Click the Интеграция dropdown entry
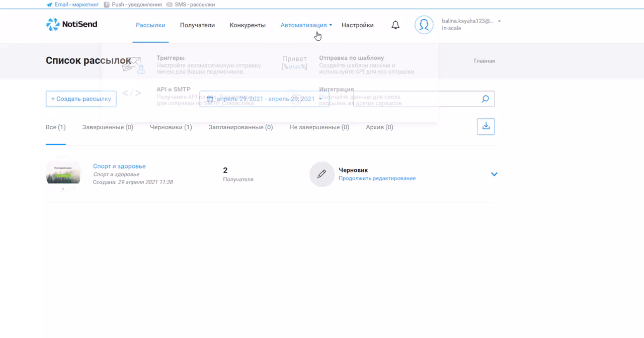This screenshot has width=644, height=338. [336, 89]
